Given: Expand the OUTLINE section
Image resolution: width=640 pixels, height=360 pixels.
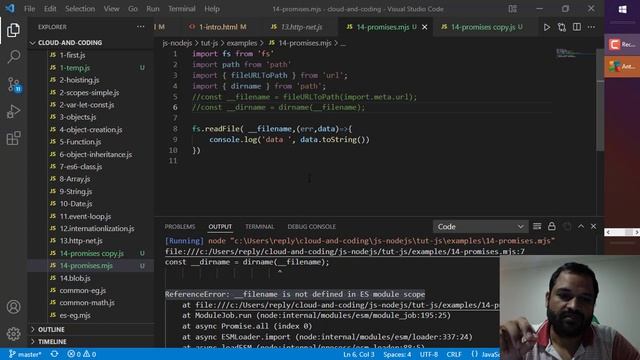Looking at the screenshot, I should (51, 329).
